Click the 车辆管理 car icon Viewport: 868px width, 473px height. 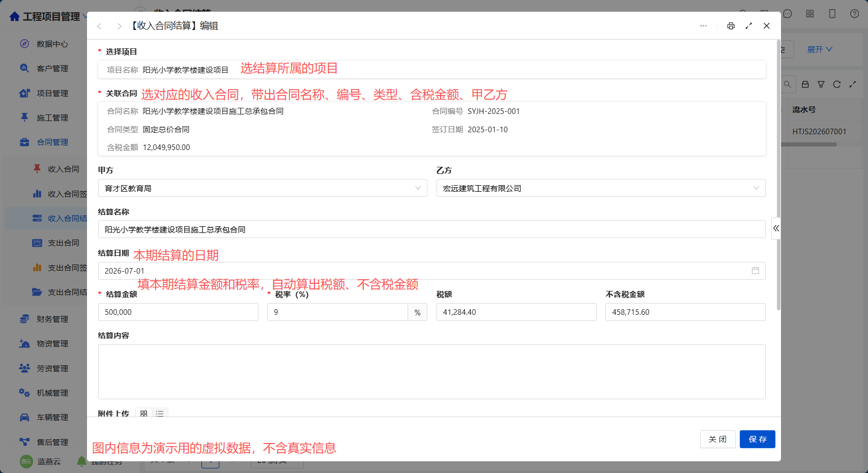coord(24,417)
